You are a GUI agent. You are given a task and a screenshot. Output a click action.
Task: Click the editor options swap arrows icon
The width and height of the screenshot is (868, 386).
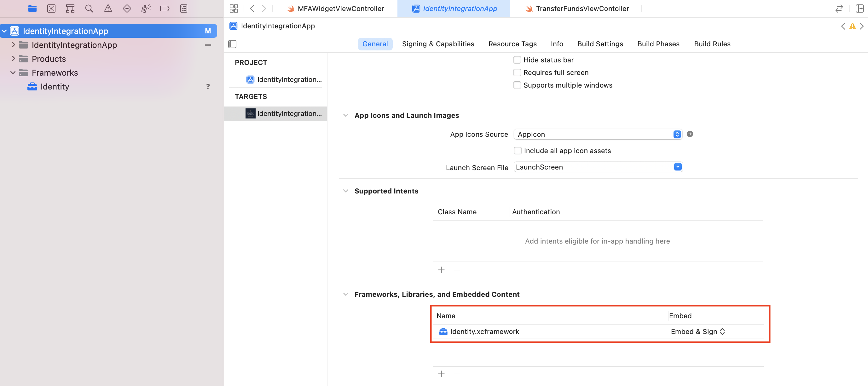click(x=839, y=9)
